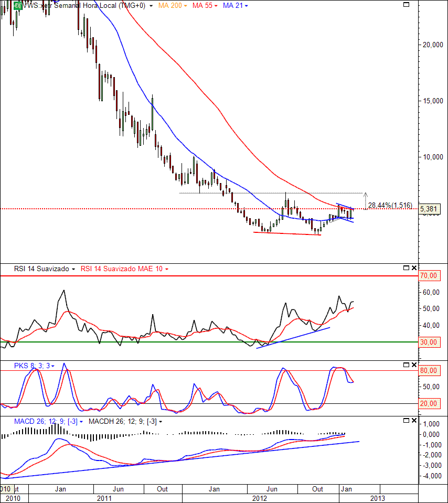This screenshot has width=448, height=503.
Task: Click the measurement arrow above current price
Action: [365, 201]
